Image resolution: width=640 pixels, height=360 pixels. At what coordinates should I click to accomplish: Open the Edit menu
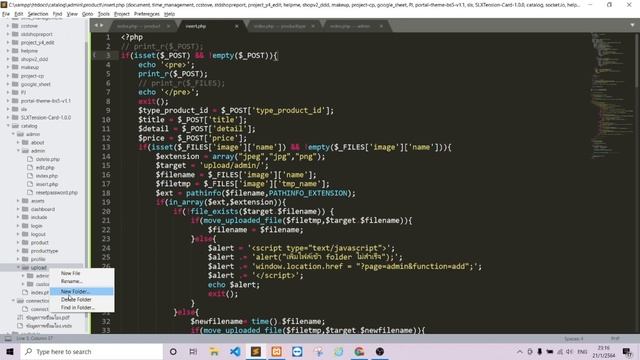point(19,14)
